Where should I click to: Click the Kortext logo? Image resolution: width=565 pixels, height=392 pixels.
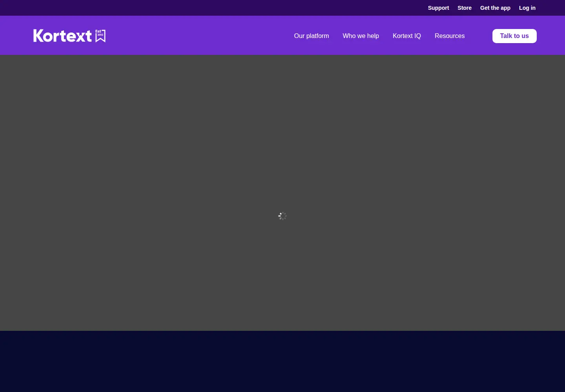(x=69, y=36)
